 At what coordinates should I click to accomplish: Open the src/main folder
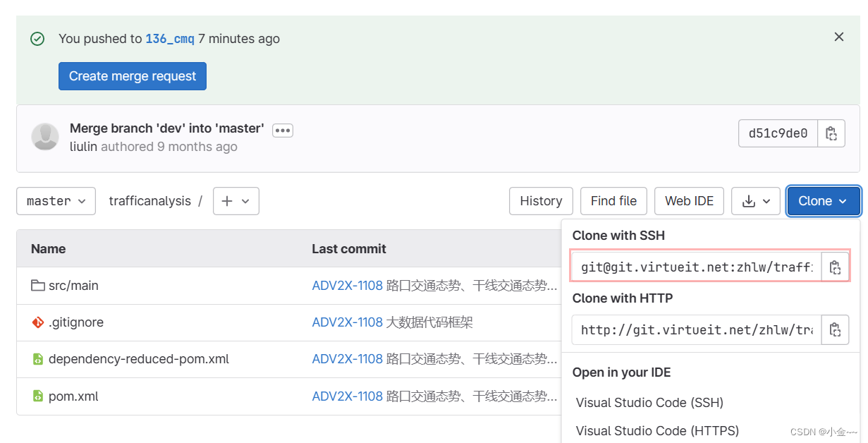pyautogui.click(x=73, y=286)
